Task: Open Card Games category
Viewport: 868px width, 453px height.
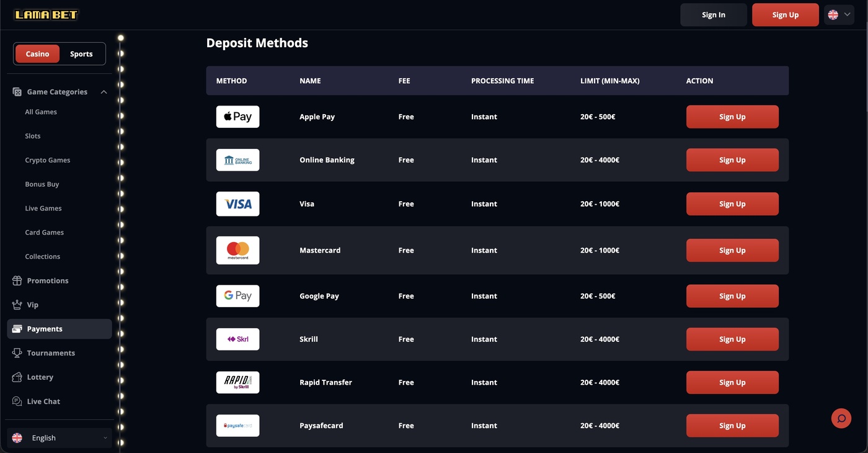Action: [45, 233]
